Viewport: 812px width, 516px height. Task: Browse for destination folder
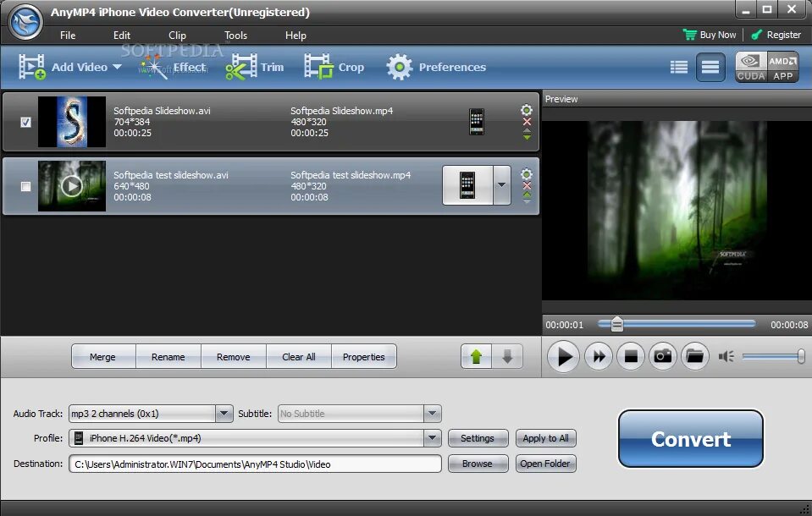(x=478, y=464)
